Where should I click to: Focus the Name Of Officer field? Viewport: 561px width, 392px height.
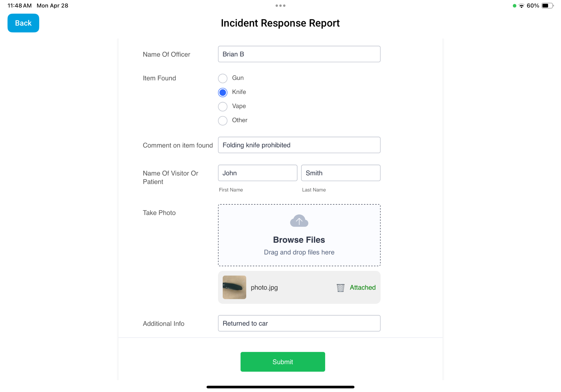tap(299, 54)
